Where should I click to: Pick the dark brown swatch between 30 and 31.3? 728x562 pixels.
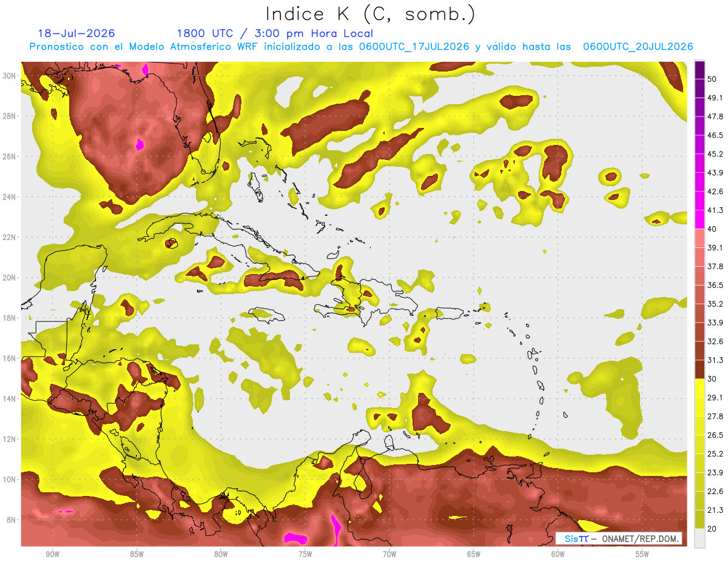click(x=699, y=369)
